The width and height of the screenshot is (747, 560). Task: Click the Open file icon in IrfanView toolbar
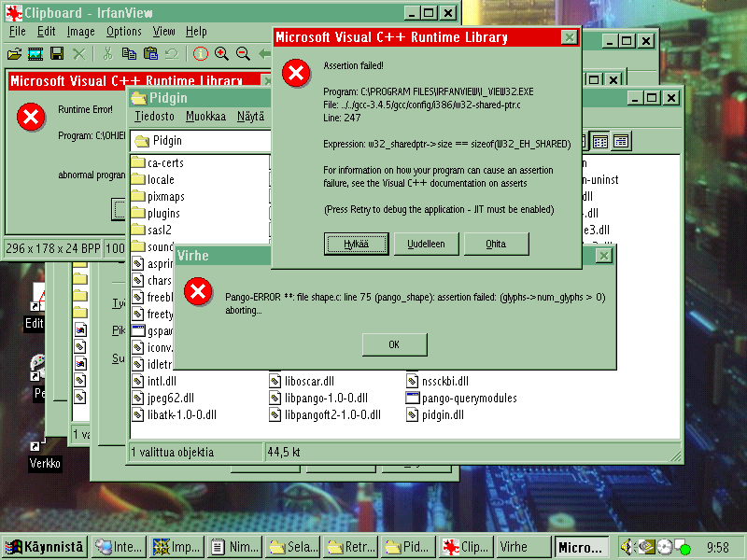[x=14, y=54]
